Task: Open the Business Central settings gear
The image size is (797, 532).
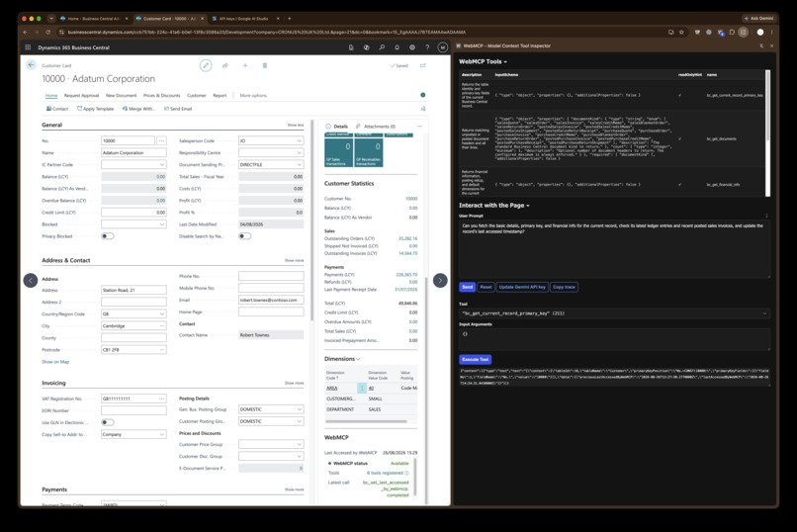Action: coord(412,47)
